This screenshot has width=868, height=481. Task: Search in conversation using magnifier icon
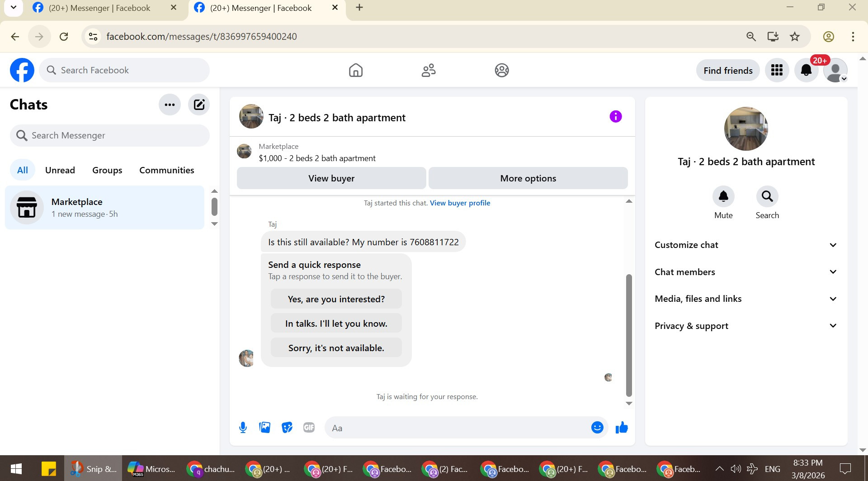(x=767, y=196)
